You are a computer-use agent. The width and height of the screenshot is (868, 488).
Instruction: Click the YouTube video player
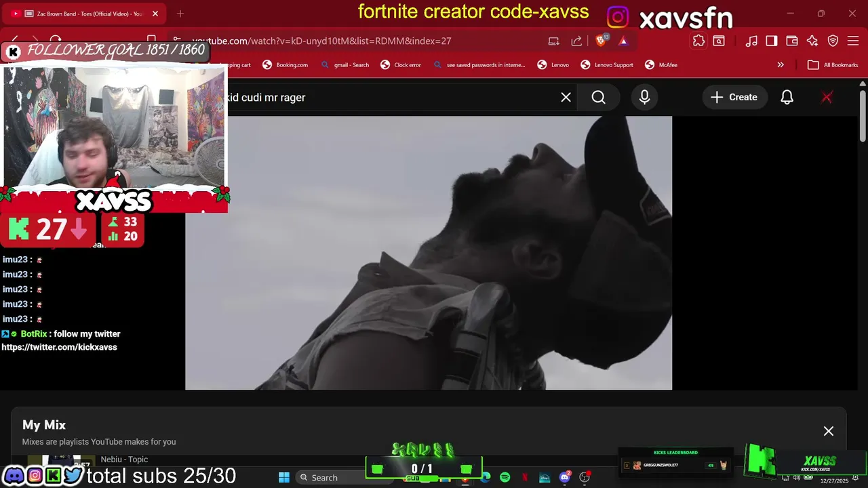point(429,253)
